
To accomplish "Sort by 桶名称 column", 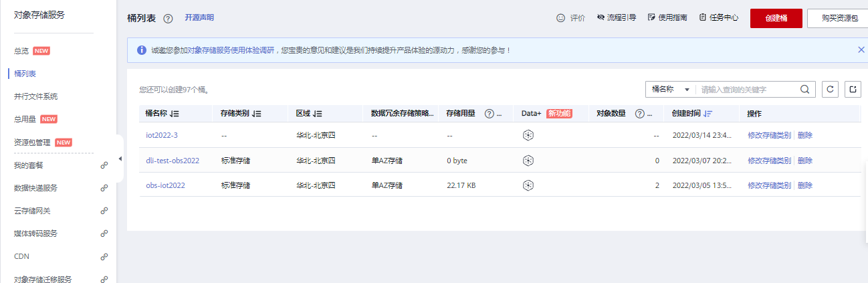I will (175, 114).
